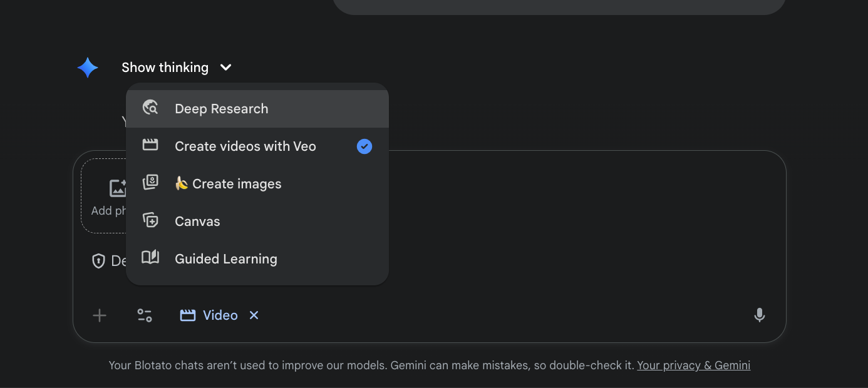The height and width of the screenshot is (388, 868).
Task: Choose Create videos with Veo option
Action: (x=257, y=146)
